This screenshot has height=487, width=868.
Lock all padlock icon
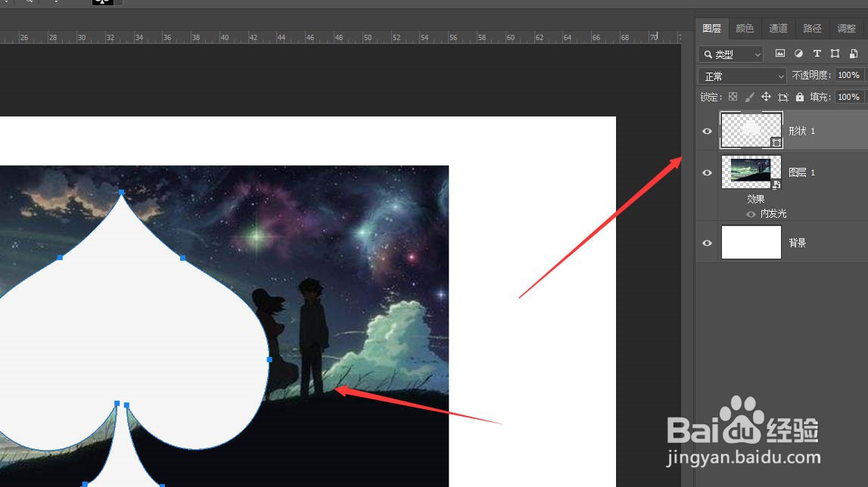tap(800, 97)
